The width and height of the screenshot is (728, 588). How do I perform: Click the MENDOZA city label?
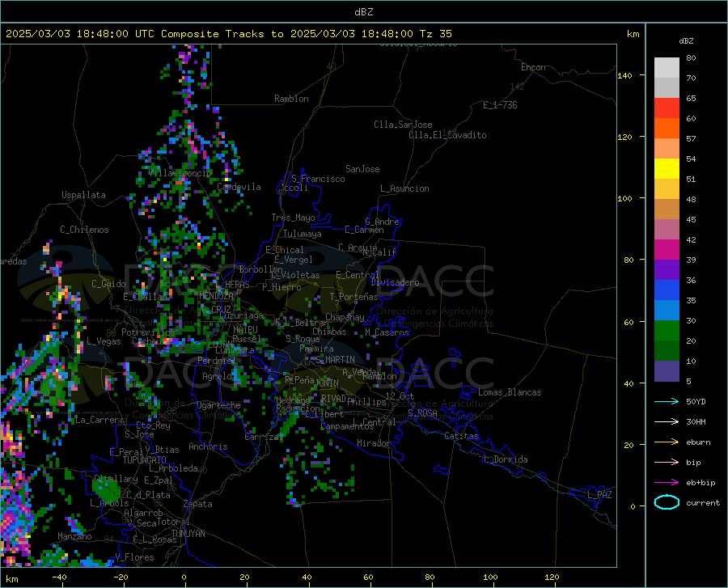pos(216,296)
